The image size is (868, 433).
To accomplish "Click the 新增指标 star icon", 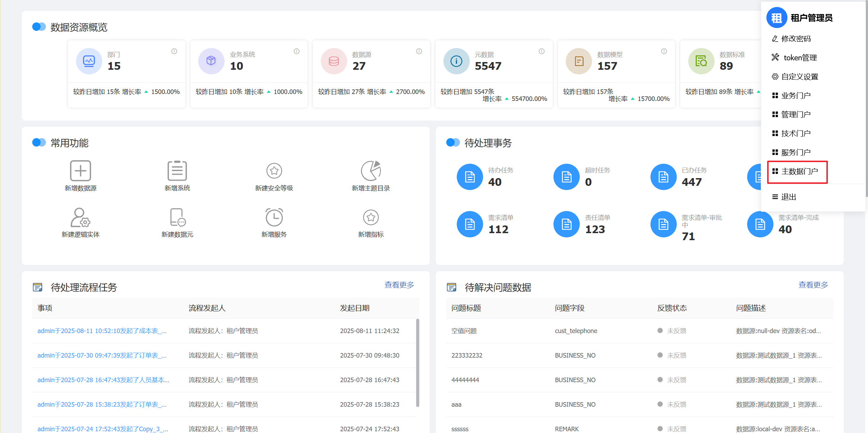I will [371, 217].
